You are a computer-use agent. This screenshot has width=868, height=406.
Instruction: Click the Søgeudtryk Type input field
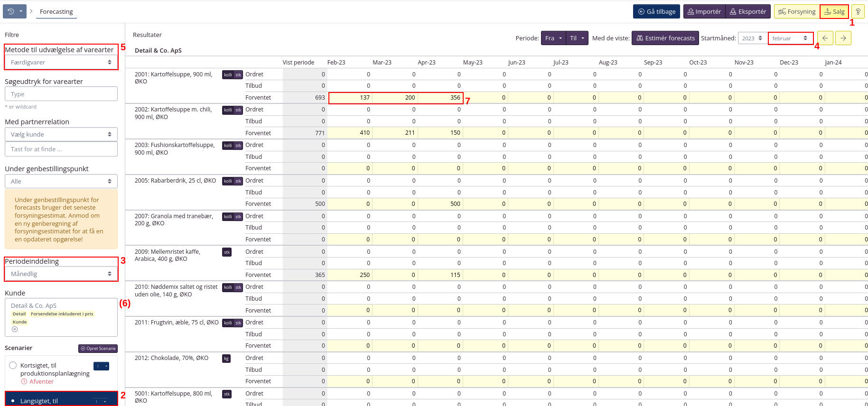[61, 94]
